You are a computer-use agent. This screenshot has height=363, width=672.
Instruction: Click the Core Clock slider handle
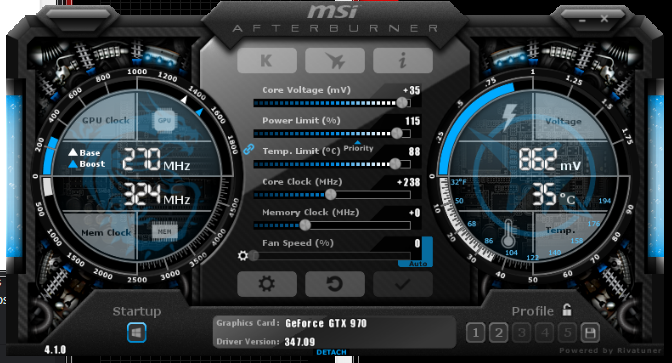pyautogui.click(x=330, y=195)
